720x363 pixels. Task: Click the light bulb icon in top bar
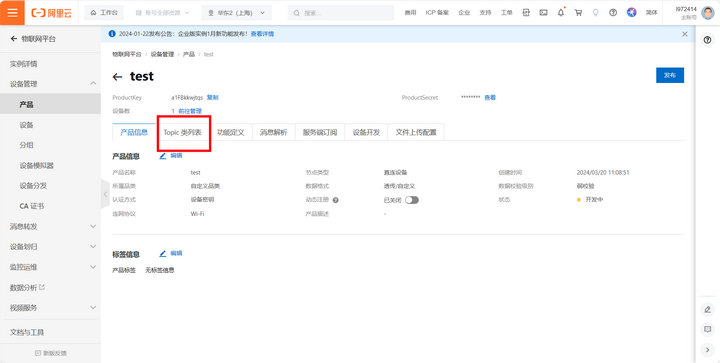pyautogui.click(x=596, y=13)
